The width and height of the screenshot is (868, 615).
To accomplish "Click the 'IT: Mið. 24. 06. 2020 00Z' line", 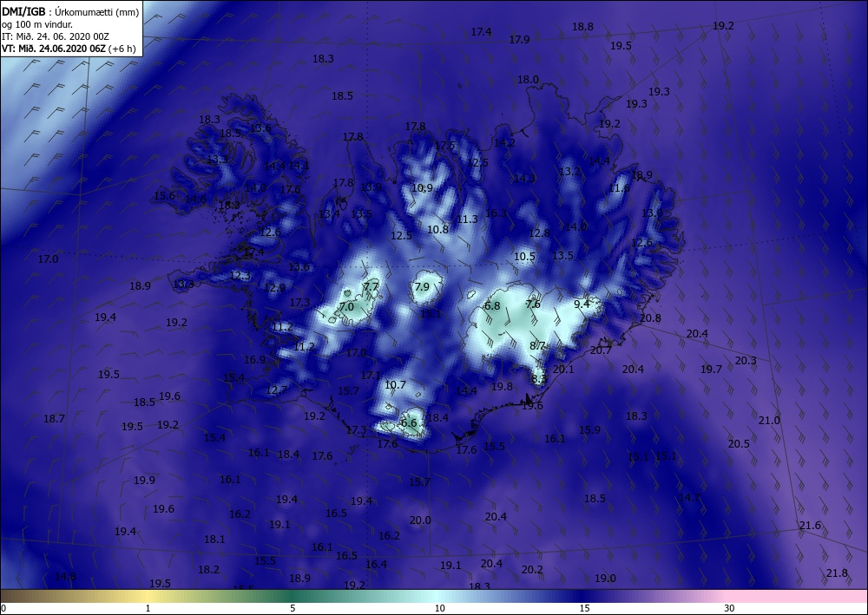I will click(x=56, y=36).
